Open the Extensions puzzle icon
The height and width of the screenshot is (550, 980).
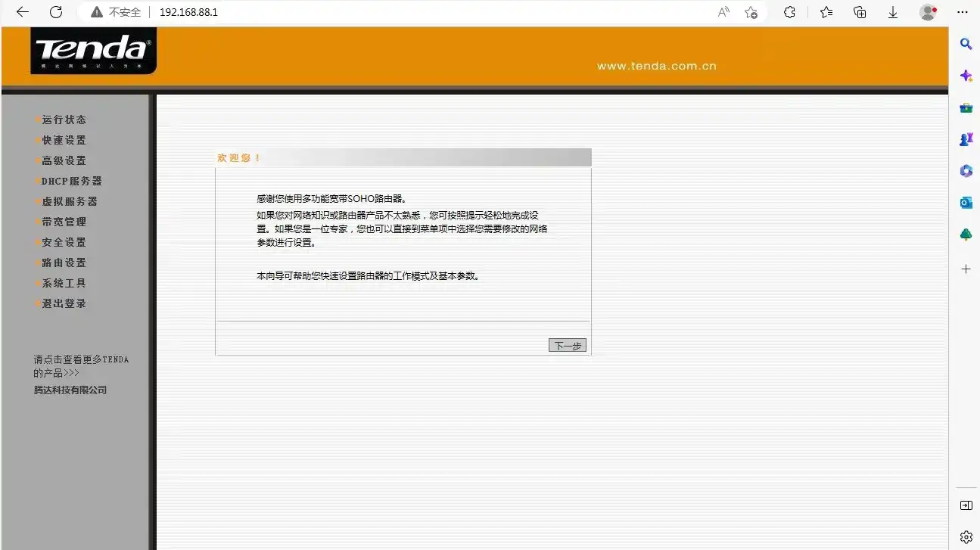[789, 12]
